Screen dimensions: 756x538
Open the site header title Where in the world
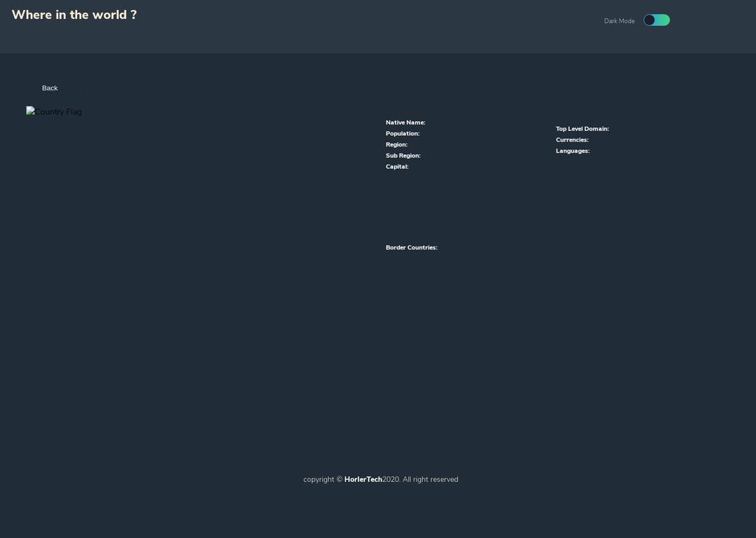coord(73,14)
